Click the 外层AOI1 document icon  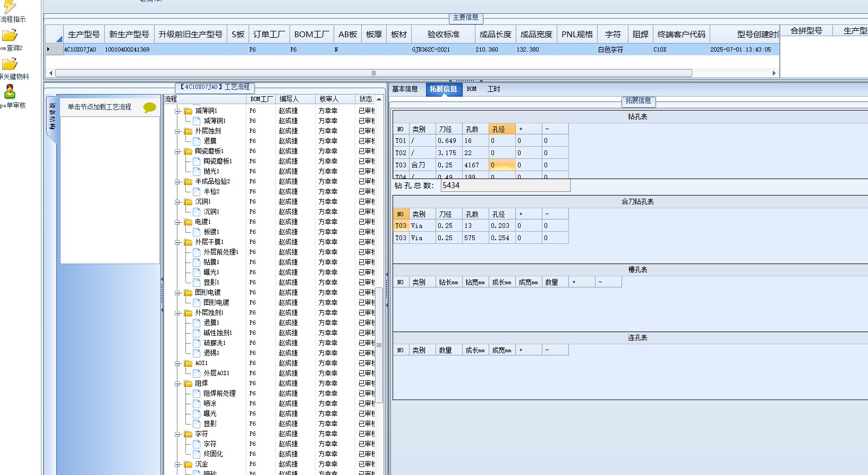point(197,373)
